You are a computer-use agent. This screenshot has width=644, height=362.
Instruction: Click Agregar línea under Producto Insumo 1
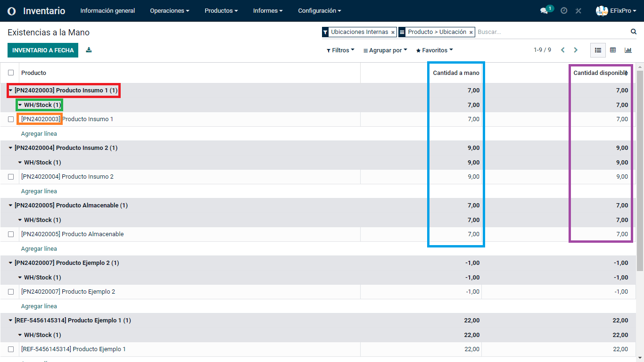point(39,134)
